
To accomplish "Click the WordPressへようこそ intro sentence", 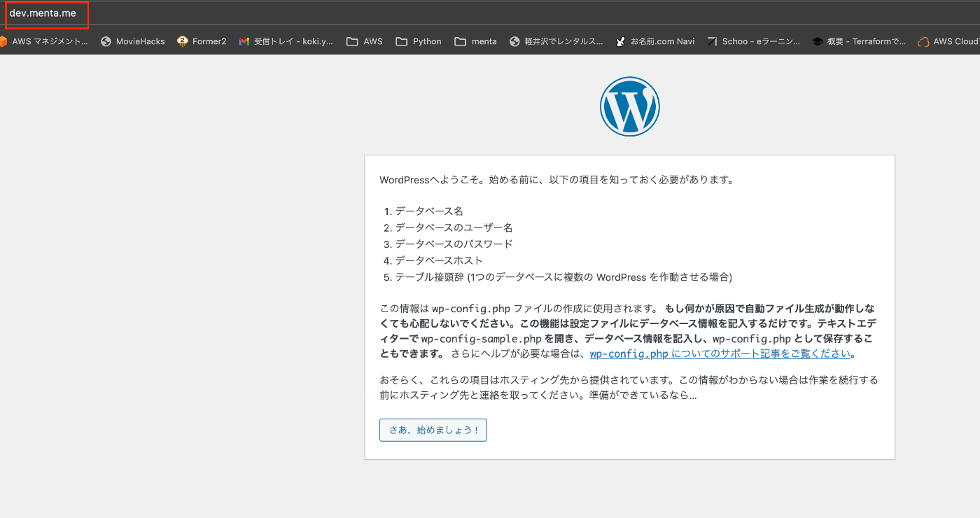I will (556, 180).
